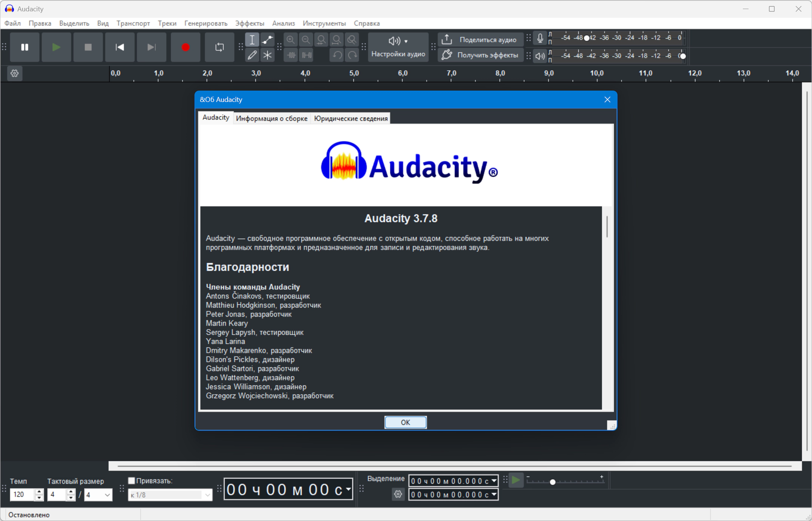Click OK in the About dialog
The height and width of the screenshot is (521, 812).
(x=405, y=422)
